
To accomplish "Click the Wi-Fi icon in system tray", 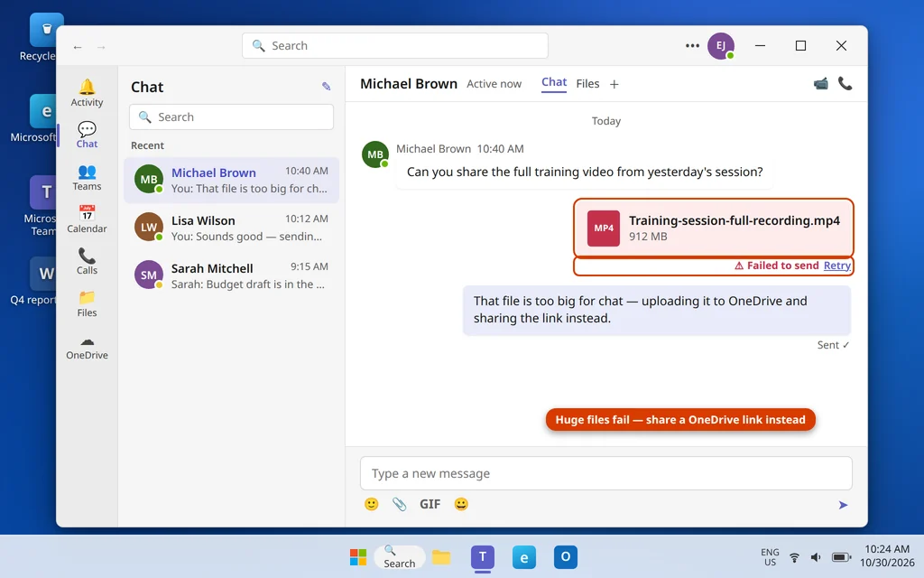I will [794, 557].
